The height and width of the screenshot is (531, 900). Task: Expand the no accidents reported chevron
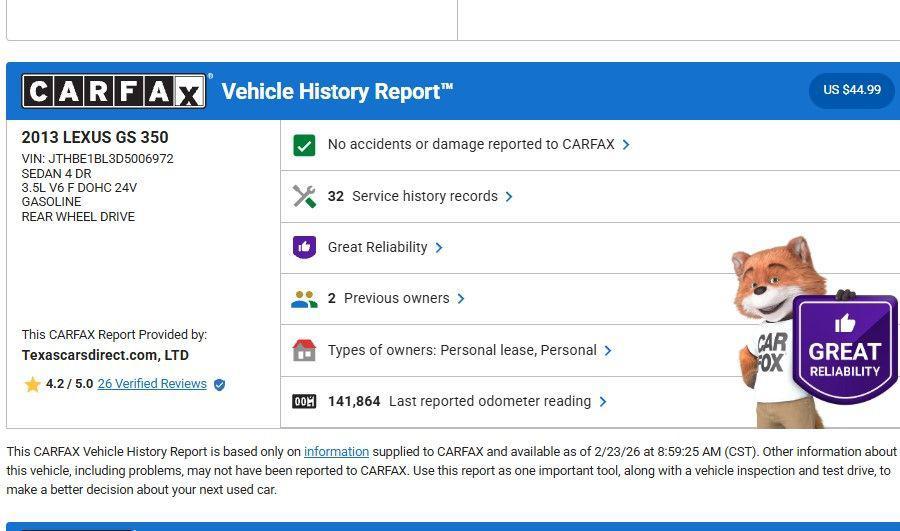[626, 145]
